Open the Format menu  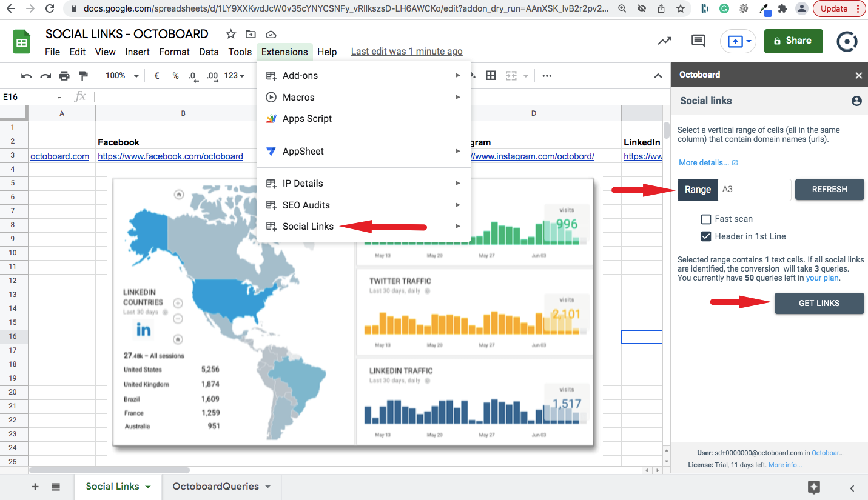pyautogui.click(x=175, y=52)
